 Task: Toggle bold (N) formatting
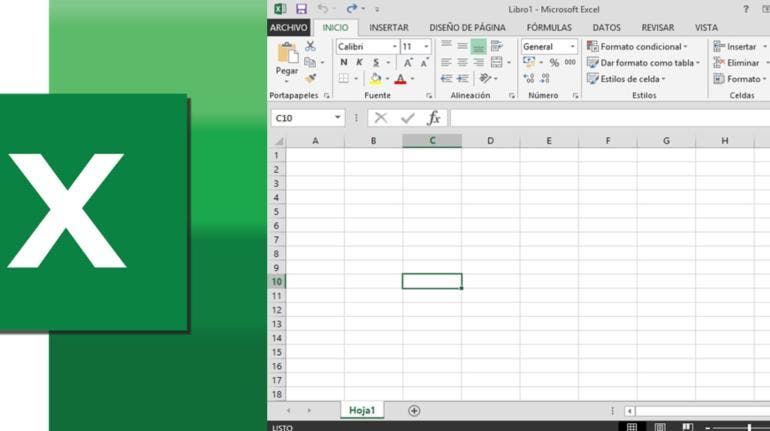(x=344, y=62)
